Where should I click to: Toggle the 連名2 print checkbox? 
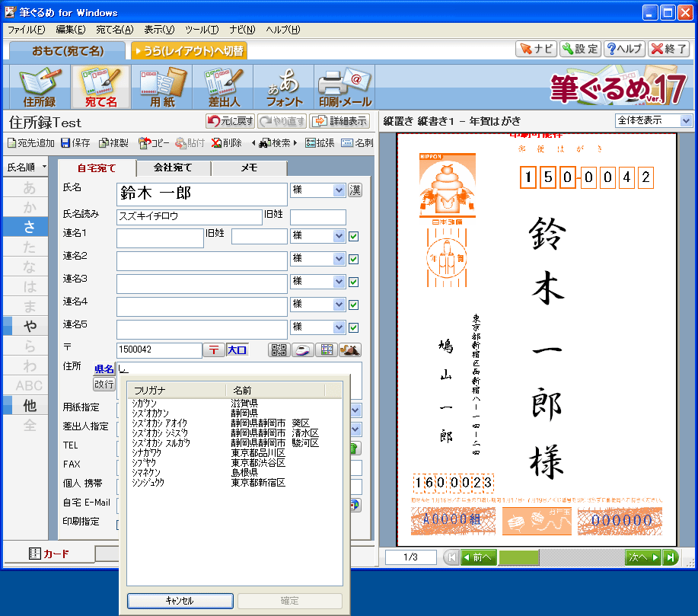[x=353, y=259]
